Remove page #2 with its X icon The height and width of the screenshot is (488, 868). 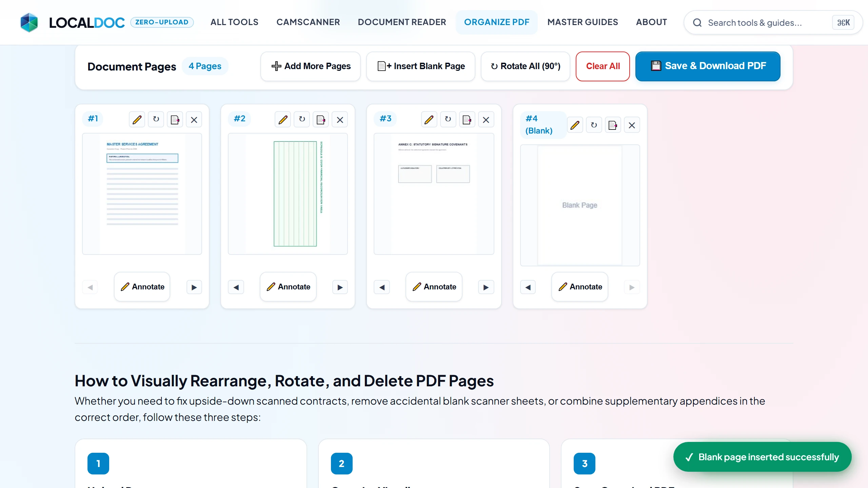coord(340,119)
